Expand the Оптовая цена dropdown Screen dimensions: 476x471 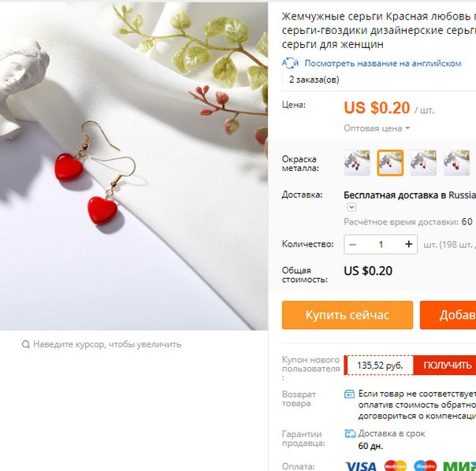(x=377, y=128)
